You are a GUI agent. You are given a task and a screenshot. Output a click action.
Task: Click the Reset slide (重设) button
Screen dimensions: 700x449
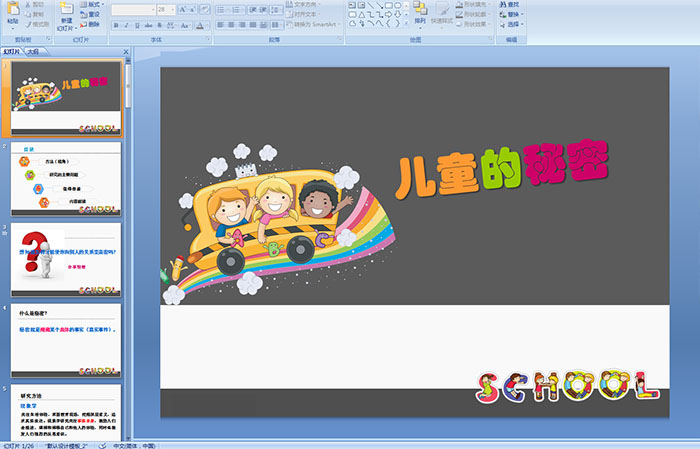click(90, 14)
